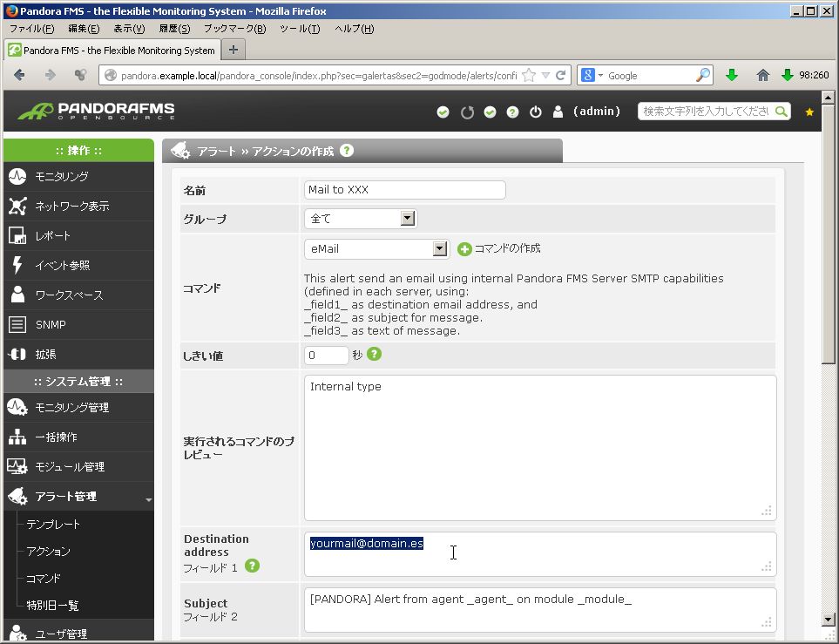Viewport: 839px width, 644px height.
Task: Open help icon next to しきい値 seconds
Action: pos(374,354)
